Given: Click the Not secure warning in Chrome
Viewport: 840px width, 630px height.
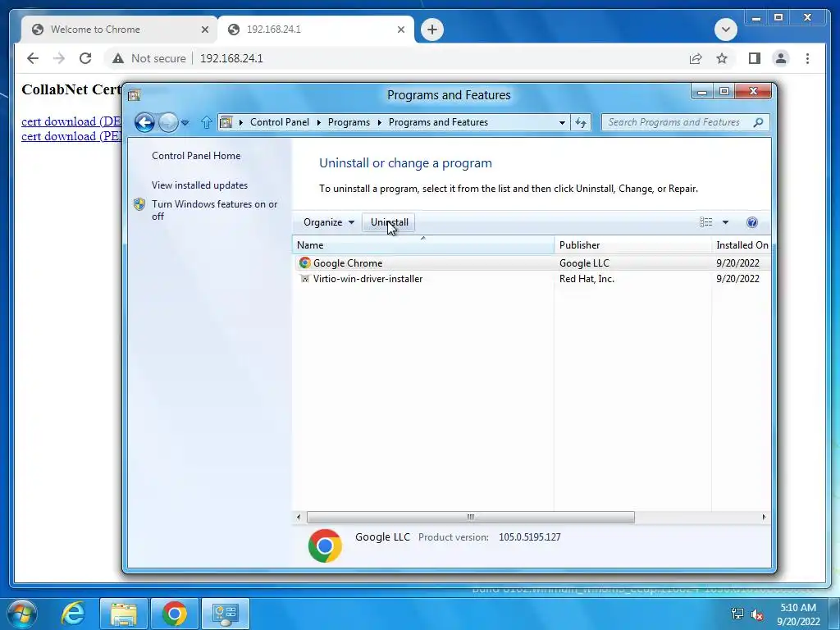Looking at the screenshot, I should [149, 58].
